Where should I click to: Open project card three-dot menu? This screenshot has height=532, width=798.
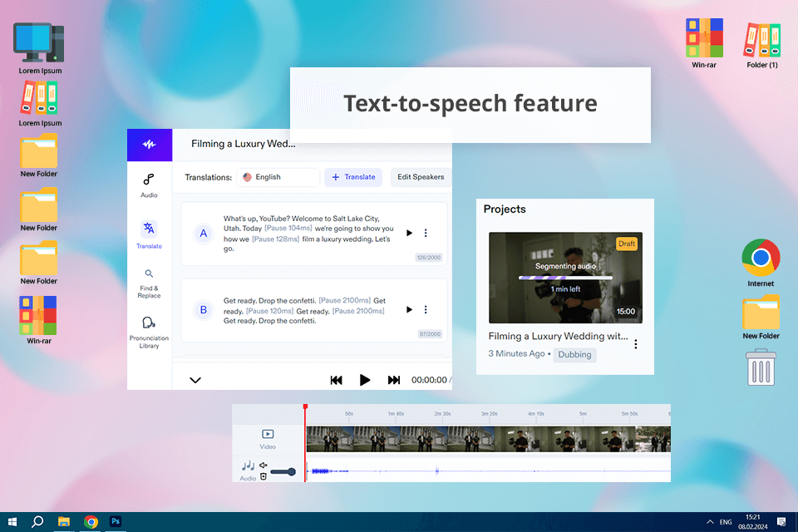click(x=636, y=345)
